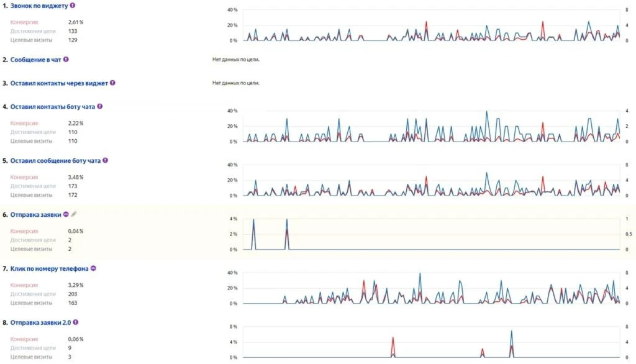Click purple badge icon next to 'Отправка заявки'
Image resolution: width=636 pixels, height=364 pixels.
(66, 214)
